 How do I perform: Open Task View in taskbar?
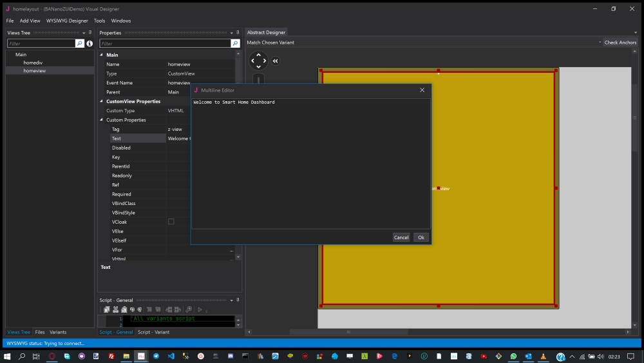36,357
